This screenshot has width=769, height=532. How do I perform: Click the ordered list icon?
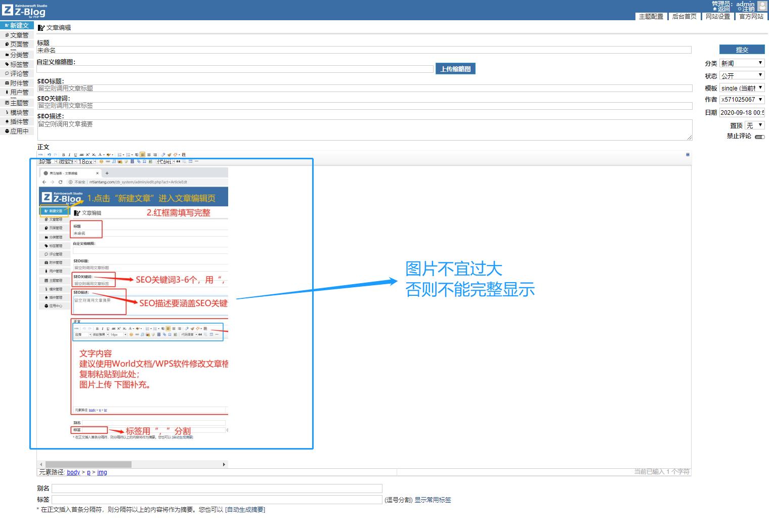tap(120, 155)
